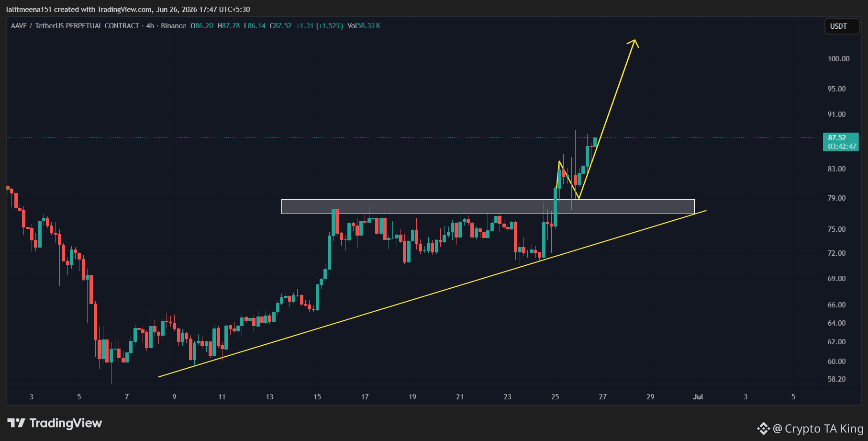The height and width of the screenshot is (441, 868).
Task: Click the 64.00 price axis label
Action: click(x=837, y=323)
